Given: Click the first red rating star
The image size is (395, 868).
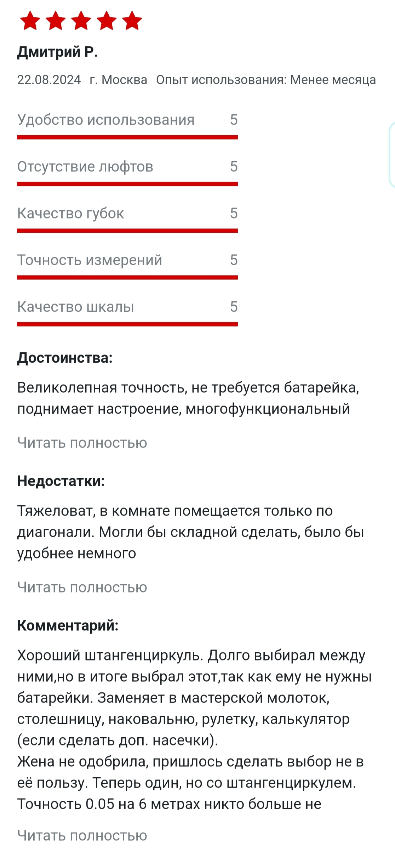Looking at the screenshot, I should click(x=30, y=21).
